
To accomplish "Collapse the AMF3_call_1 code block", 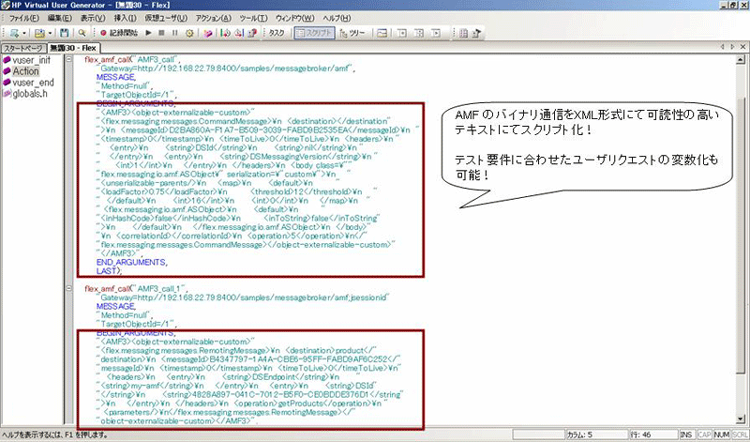I will 69,288.
